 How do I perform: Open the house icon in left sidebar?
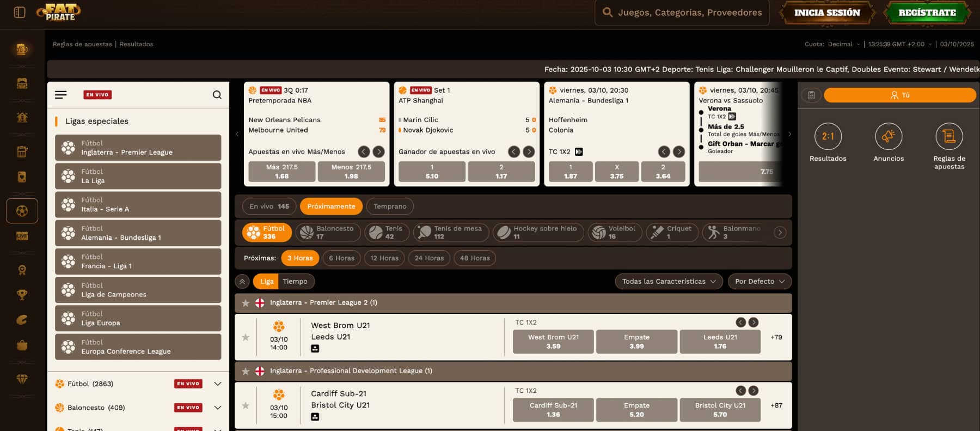coord(22,117)
